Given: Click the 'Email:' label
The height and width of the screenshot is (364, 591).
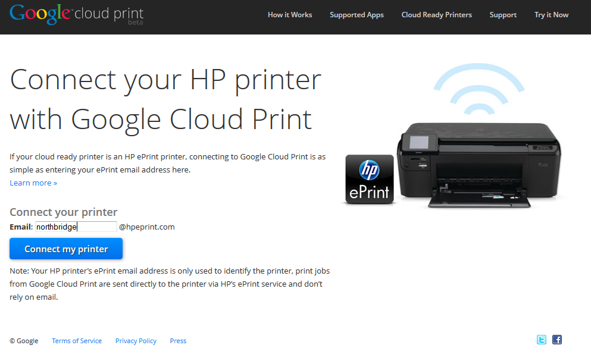Looking at the screenshot, I should coord(21,227).
